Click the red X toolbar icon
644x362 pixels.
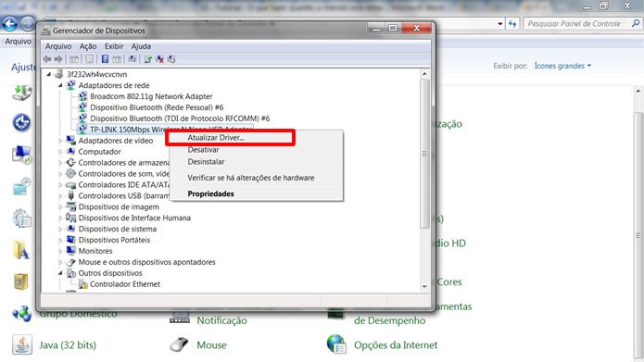coord(159,59)
